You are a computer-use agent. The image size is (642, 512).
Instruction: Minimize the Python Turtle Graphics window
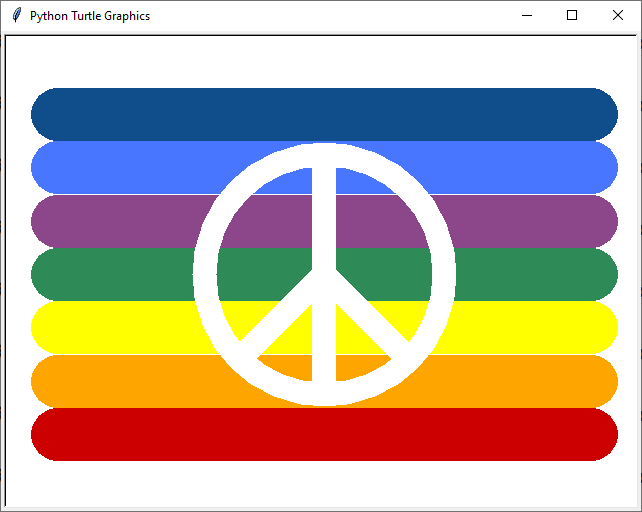[x=527, y=16]
